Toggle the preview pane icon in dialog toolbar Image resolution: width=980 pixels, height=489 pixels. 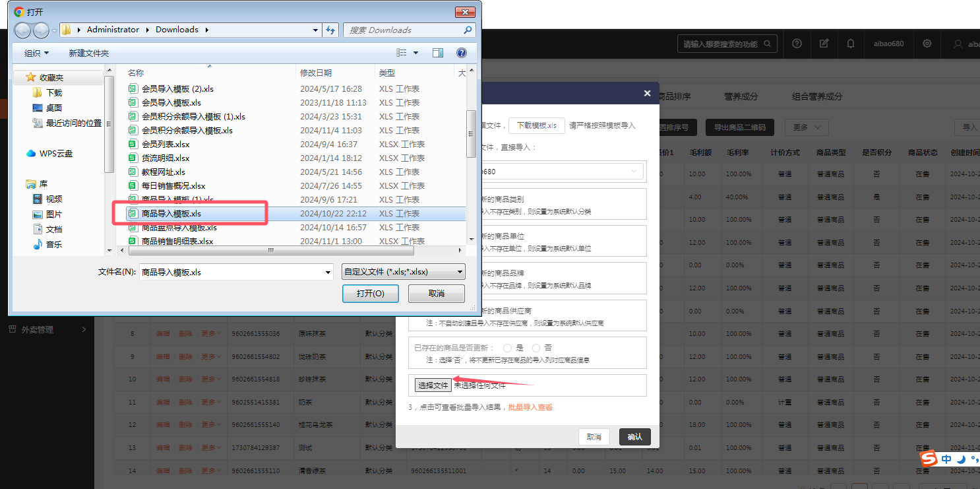(x=438, y=53)
